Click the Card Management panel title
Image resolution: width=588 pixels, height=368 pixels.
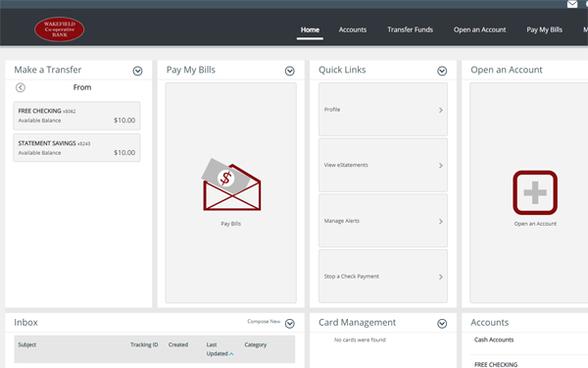[x=357, y=323]
